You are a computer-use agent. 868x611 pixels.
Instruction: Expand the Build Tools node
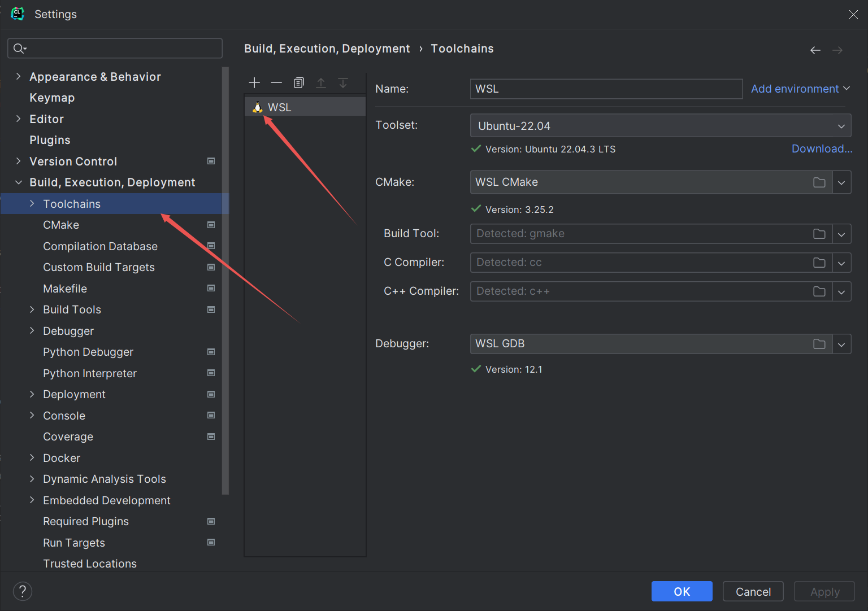32,309
